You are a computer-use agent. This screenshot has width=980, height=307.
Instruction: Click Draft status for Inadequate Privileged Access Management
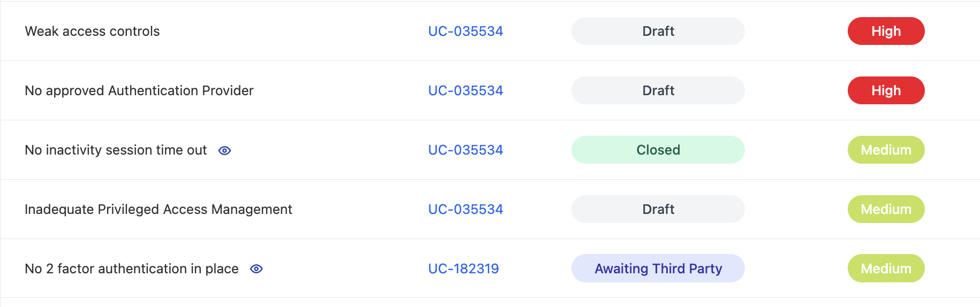(658, 209)
